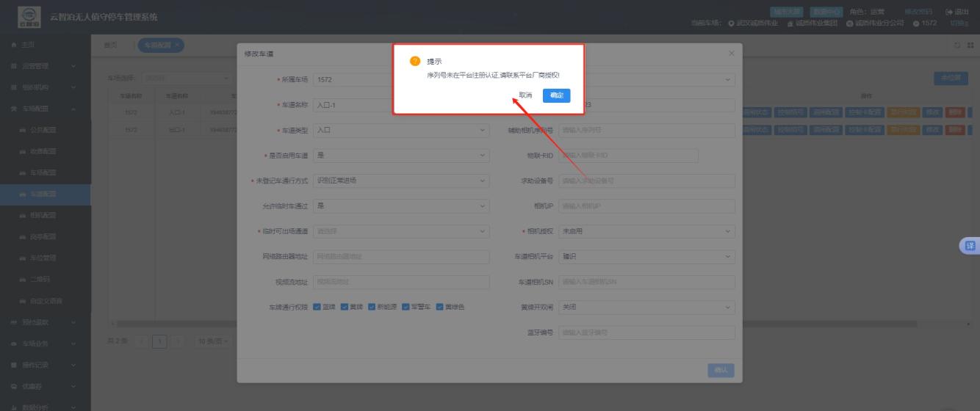Open 主页 in the sidebar
The image size is (980, 411).
[46, 45]
